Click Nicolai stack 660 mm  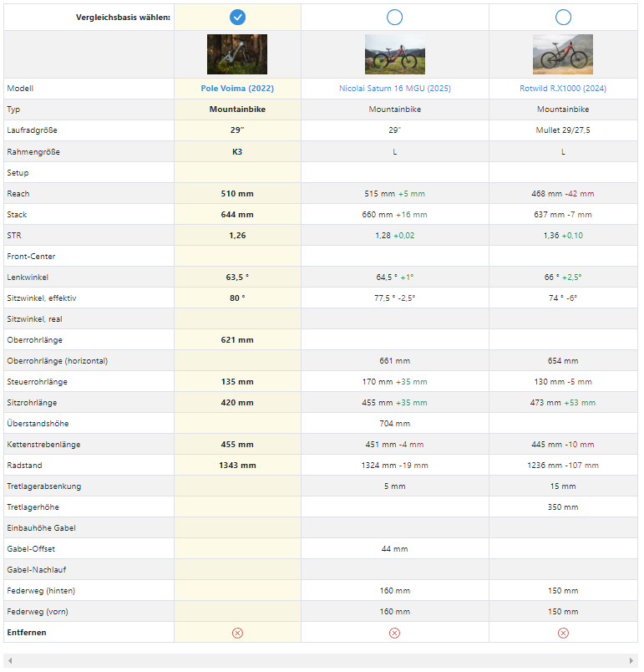[x=378, y=215]
